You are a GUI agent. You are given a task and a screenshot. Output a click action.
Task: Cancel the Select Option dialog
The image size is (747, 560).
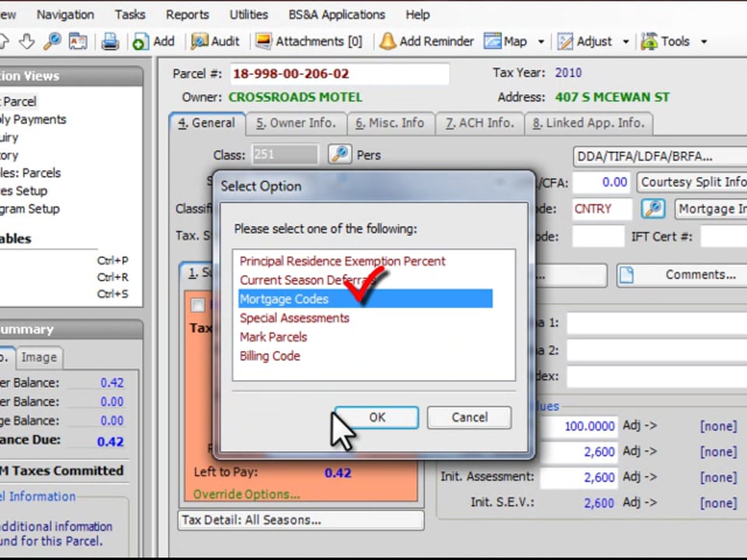click(x=469, y=418)
